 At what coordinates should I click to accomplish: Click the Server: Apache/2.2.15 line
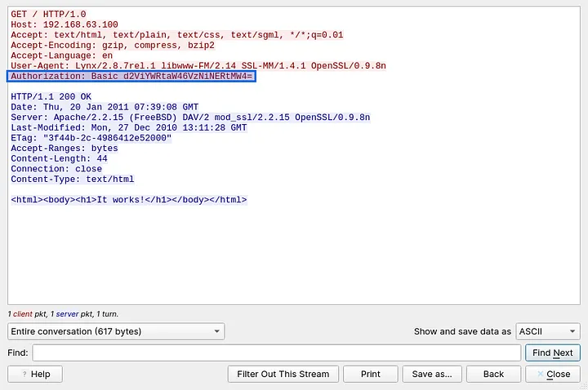click(190, 117)
